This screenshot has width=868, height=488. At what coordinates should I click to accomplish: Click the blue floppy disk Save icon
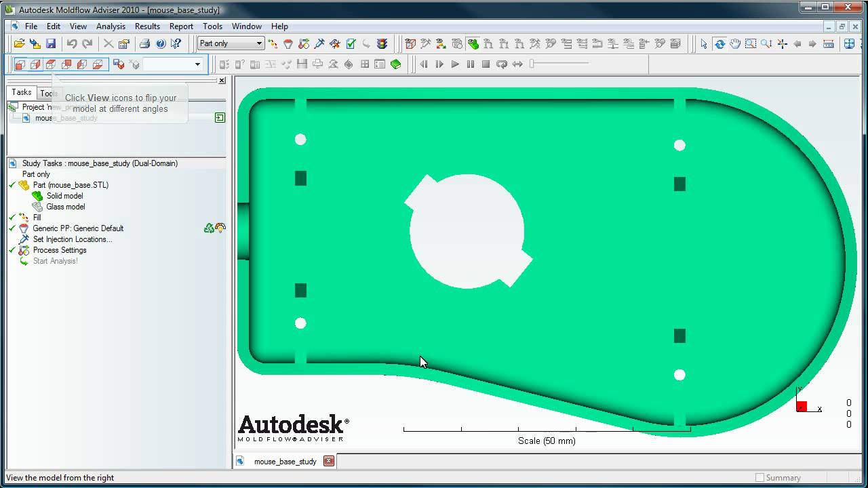[x=51, y=44]
